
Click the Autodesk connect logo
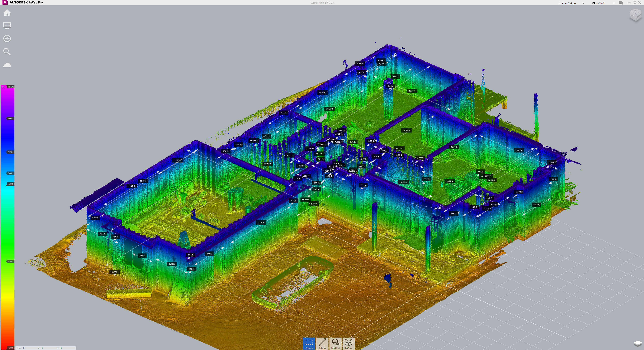593,3
